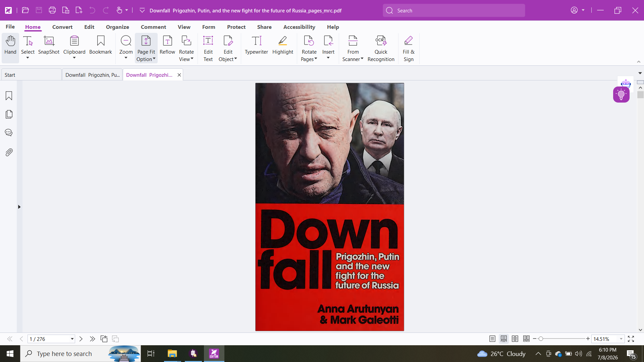Open the Pages thumbnail panel

9,114
